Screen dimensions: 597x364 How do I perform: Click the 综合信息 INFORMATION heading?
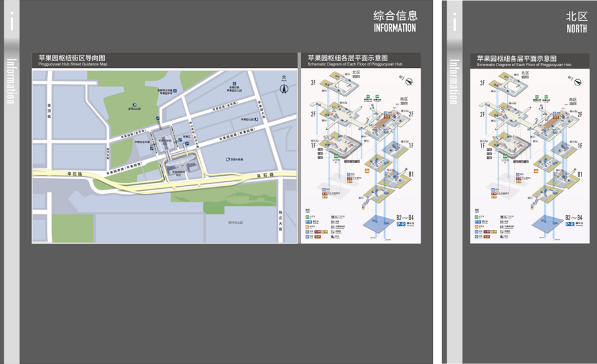coord(395,21)
